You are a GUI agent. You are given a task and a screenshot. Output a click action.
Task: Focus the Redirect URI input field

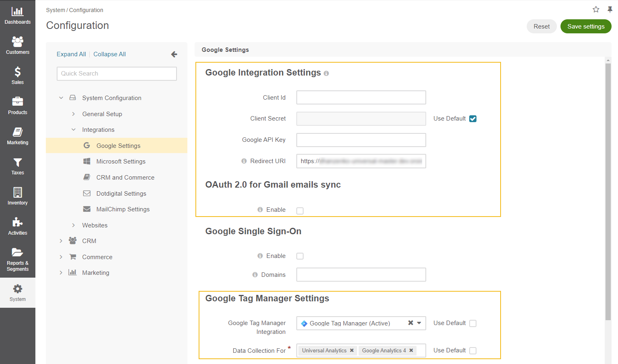[361, 161]
